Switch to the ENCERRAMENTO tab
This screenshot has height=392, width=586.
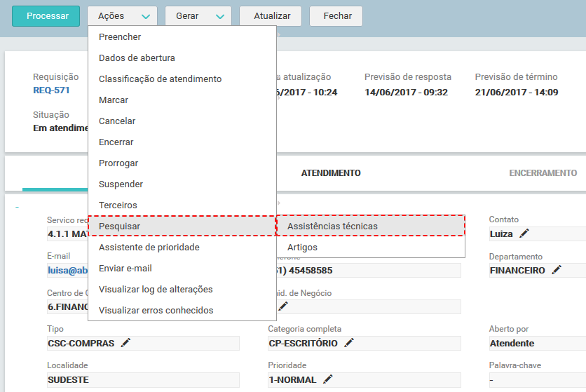click(x=543, y=173)
